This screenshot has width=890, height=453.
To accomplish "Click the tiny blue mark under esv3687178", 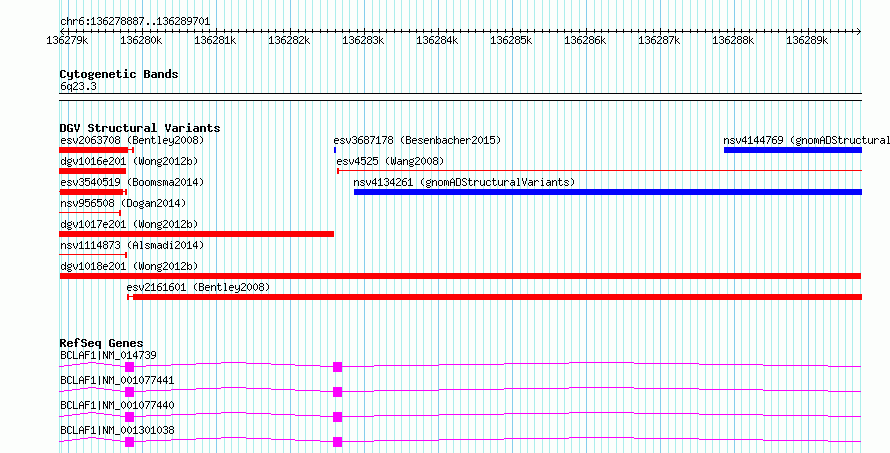I will (335, 150).
